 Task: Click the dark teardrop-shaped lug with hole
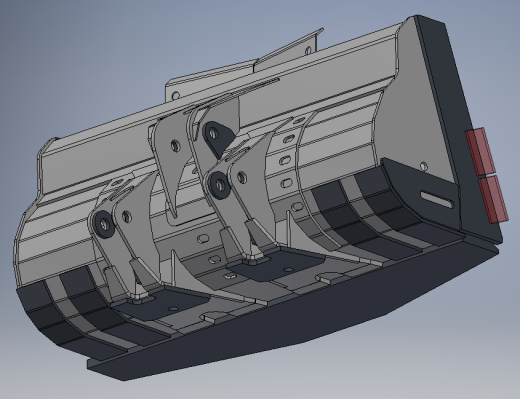[217, 138]
